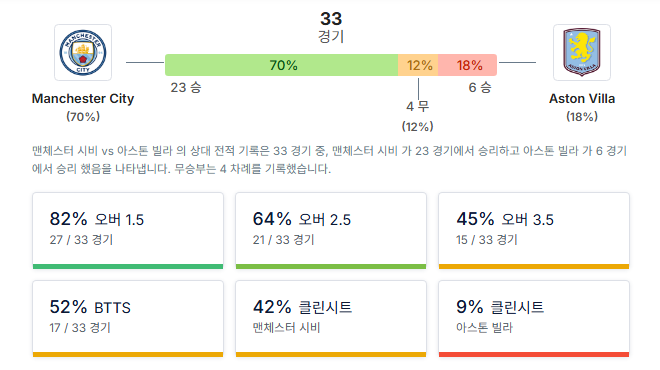Click the 82% 오버 1.5 stat card
The width and height of the screenshot is (660, 370).
tap(128, 231)
